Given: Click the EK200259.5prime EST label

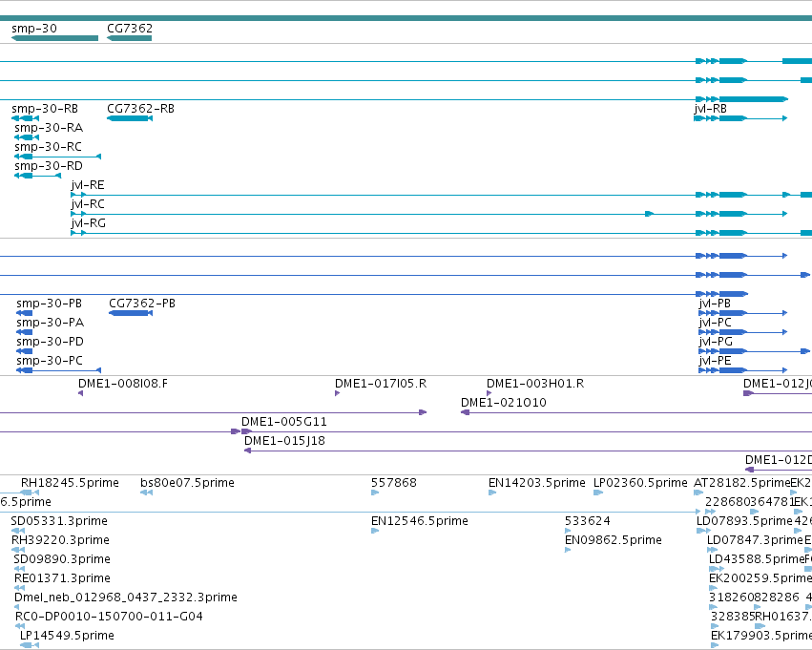Looking at the screenshot, I should [x=760, y=579].
